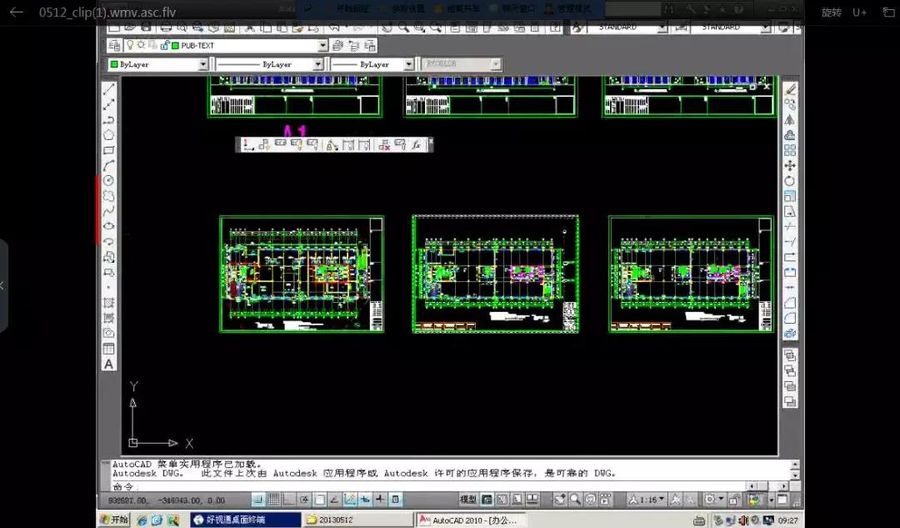900x528 pixels.
Task: Select the Hatch tool
Action: 108,302
